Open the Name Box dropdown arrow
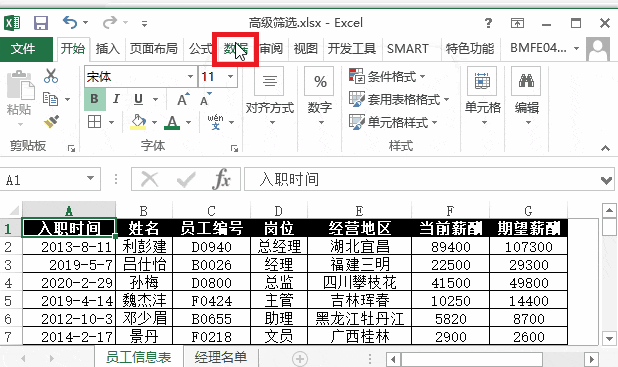Screen dimensions: 618x367 pyautogui.click(x=91, y=179)
